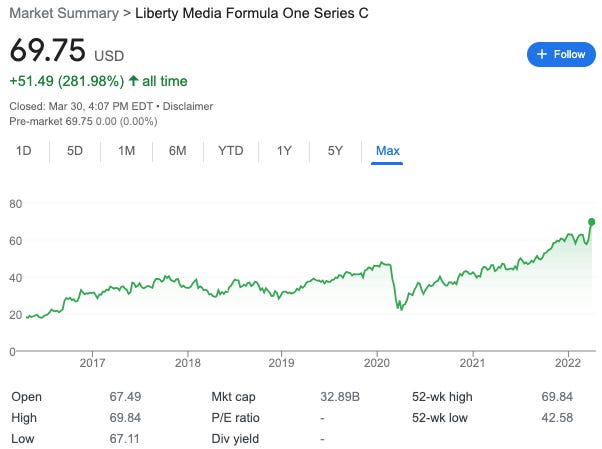
Task: Click the P/E ratio label
Action: pos(235,418)
